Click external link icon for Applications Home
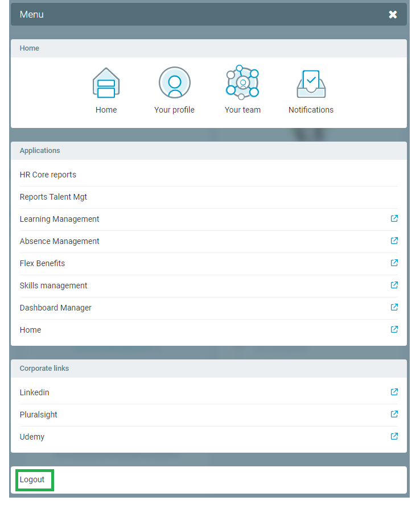This screenshot has width=420, height=505. pos(394,329)
